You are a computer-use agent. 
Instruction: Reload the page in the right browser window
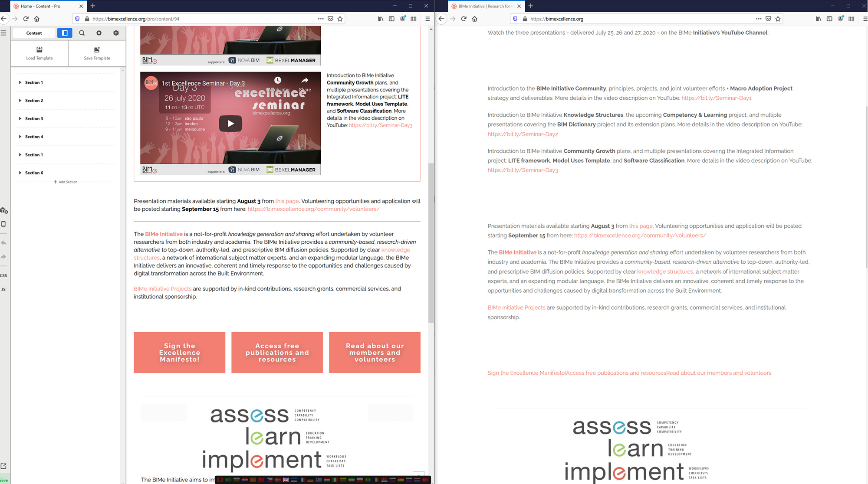point(464,19)
